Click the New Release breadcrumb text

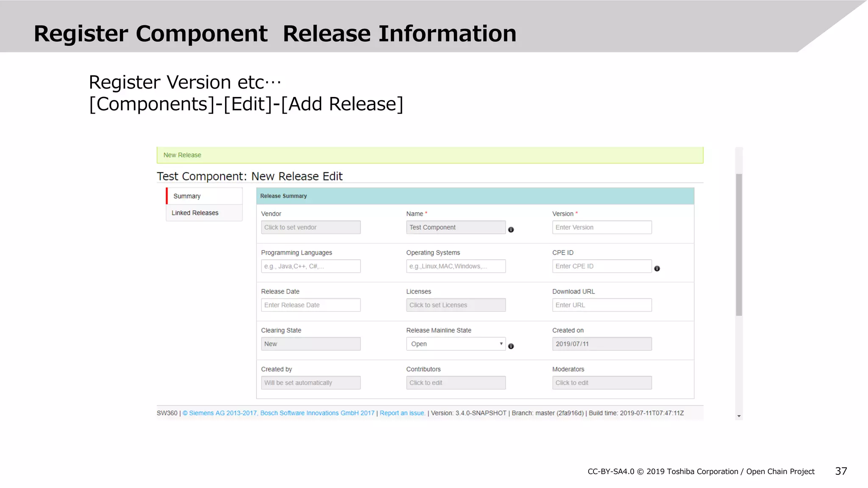[182, 155]
